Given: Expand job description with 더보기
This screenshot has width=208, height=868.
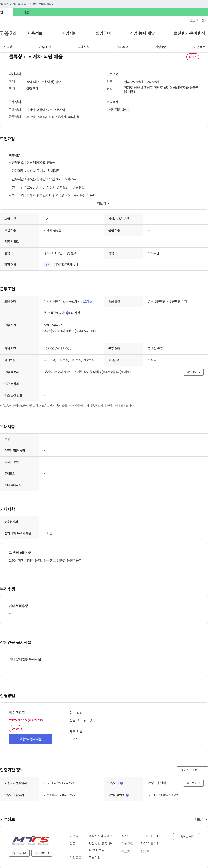Looking at the screenshot, I should [104, 203].
